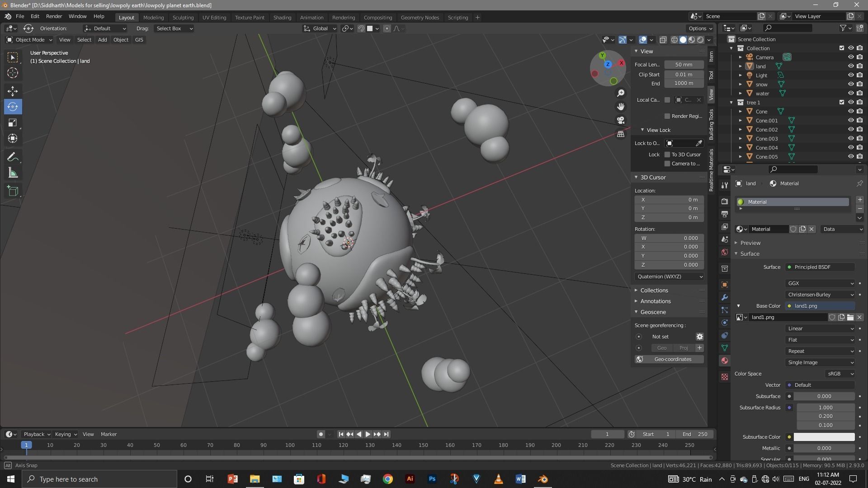This screenshot has height=488, width=868.
Task: Toggle X-ray display icon
Action: (x=663, y=40)
